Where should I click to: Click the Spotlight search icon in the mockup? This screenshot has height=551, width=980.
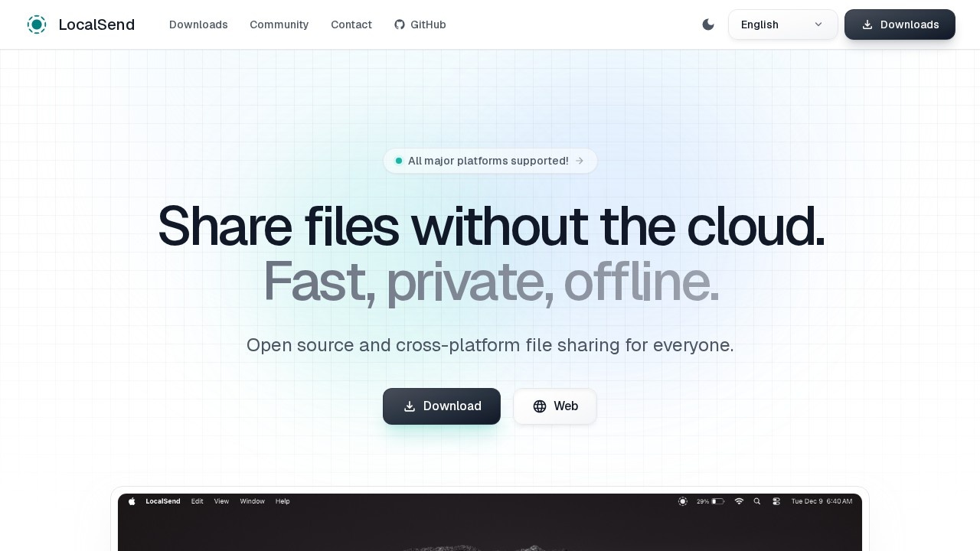pyautogui.click(x=757, y=501)
